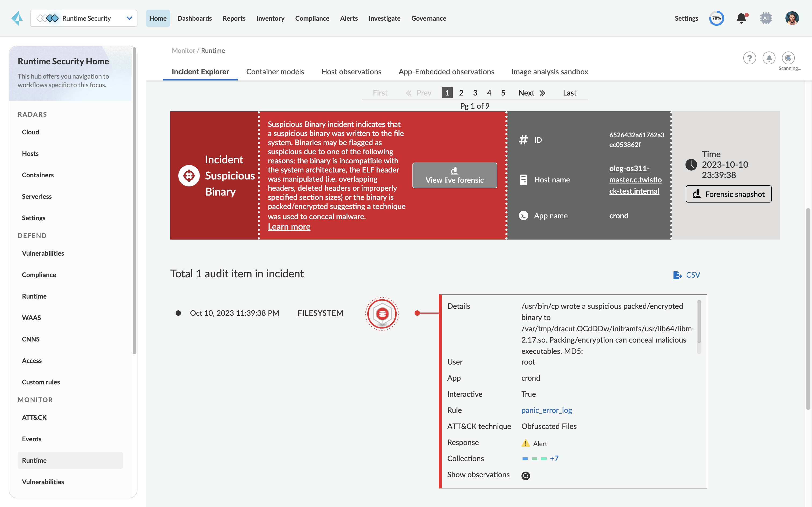Screen dimensions: 812x507
Task: Open the user profile avatar
Action: (x=792, y=18)
